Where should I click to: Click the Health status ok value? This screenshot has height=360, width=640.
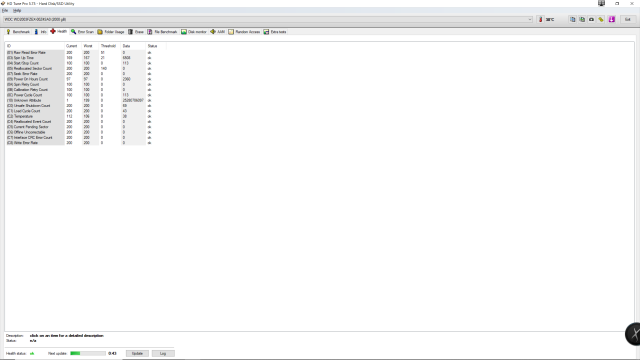32,353
